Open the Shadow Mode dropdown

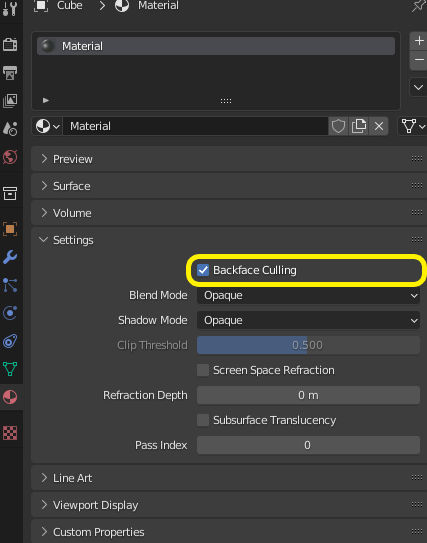(x=308, y=320)
